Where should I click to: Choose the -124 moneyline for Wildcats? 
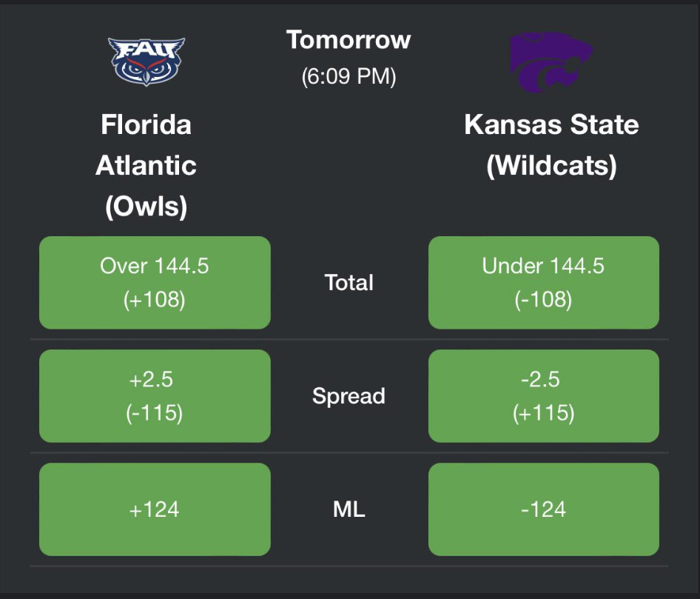pyautogui.click(x=544, y=509)
